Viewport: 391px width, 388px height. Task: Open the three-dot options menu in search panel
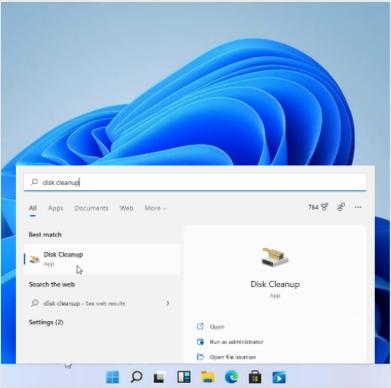pyautogui.click(x=358, y=207)
